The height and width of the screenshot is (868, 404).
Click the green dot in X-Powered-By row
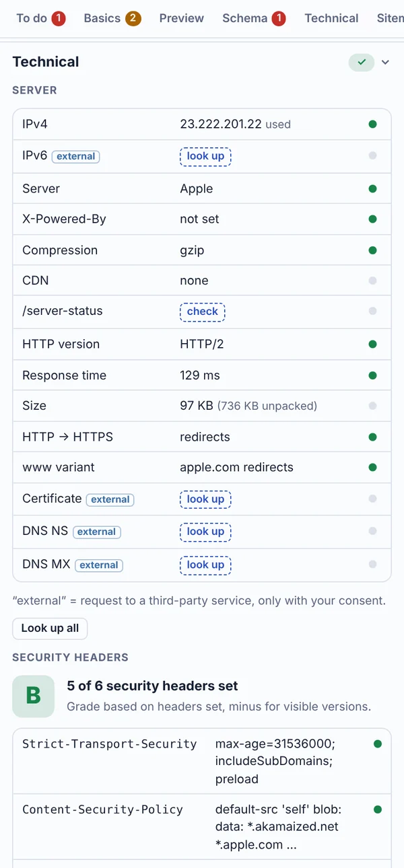(x=373, y=219)
